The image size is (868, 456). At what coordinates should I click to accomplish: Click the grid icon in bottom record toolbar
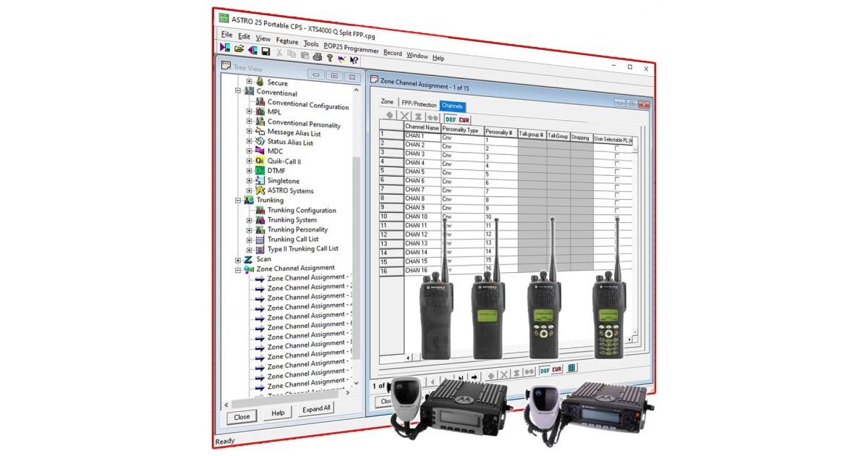click(x=572, y=368)
